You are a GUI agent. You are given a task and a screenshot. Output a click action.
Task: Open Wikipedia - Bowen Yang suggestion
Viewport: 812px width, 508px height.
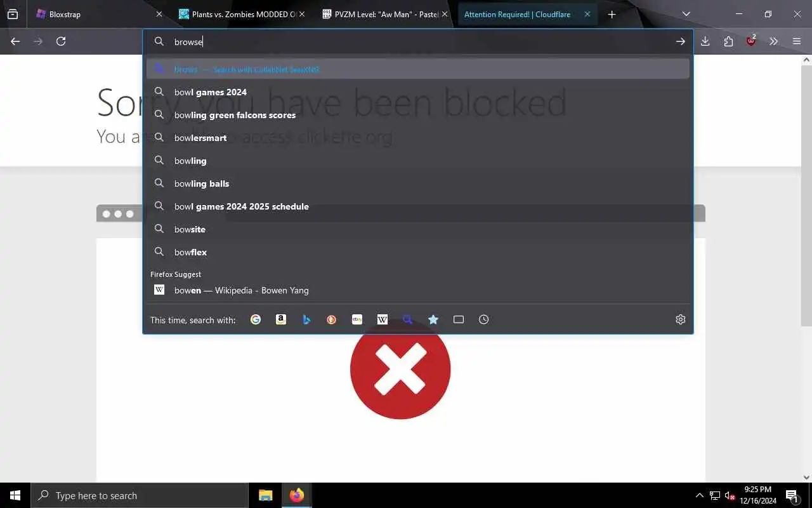point(418,290)
